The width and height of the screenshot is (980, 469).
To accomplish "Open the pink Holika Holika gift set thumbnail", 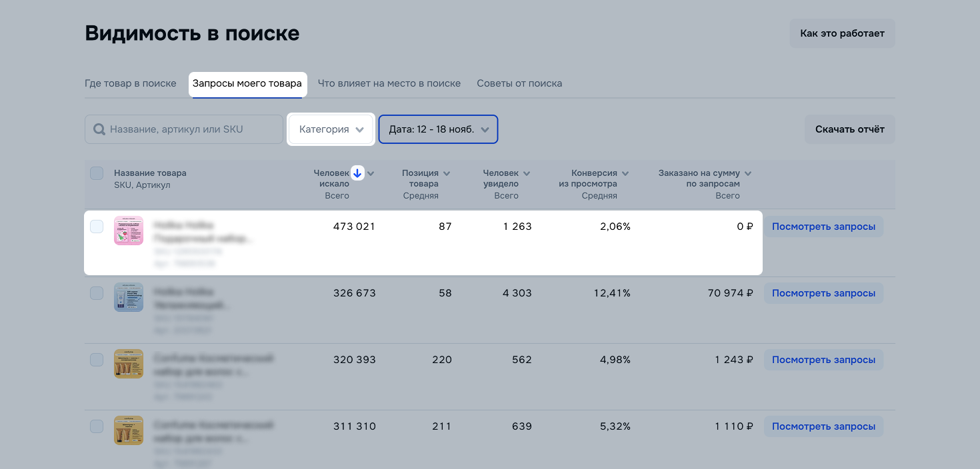I will click(128, 231).
